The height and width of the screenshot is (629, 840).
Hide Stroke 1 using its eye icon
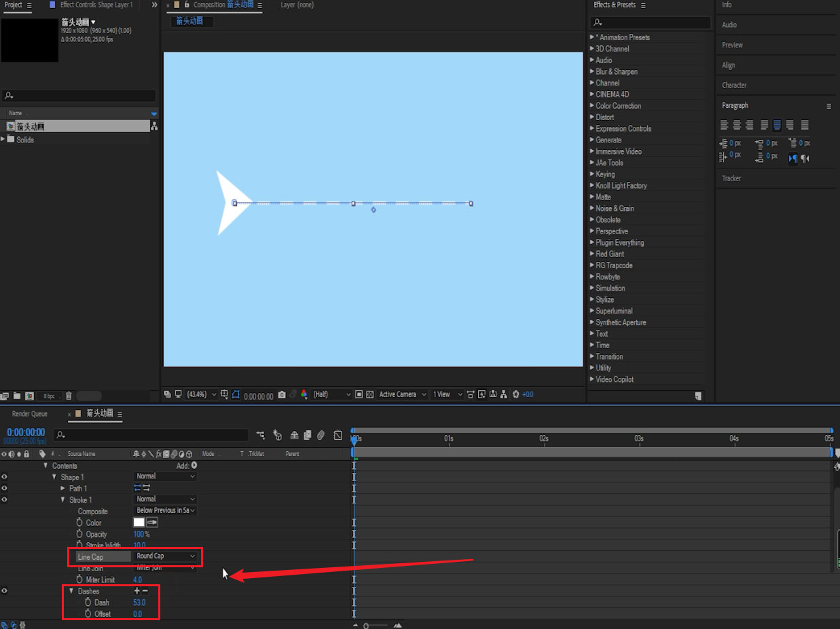click(x=4, y=500)
